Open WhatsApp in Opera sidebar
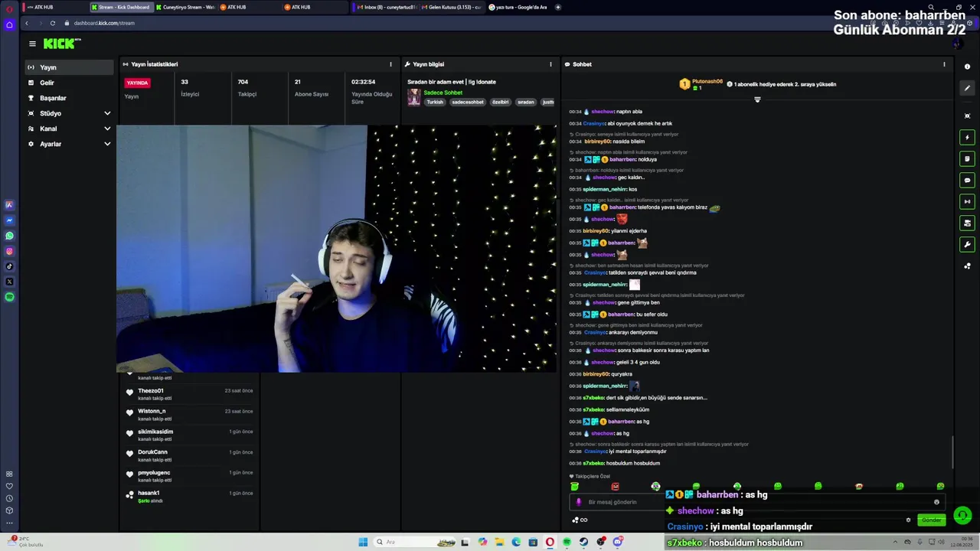 pyautogui.click(x=9, y=236)
